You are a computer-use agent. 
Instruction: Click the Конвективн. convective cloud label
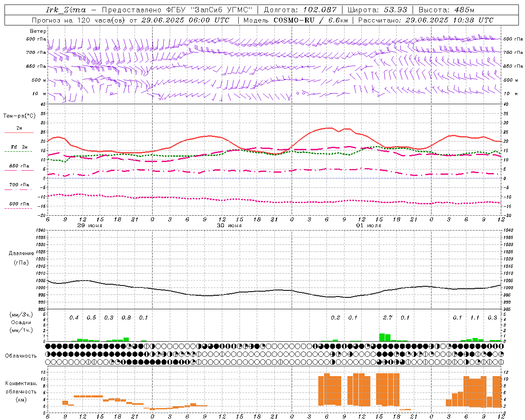pos(21,383)
